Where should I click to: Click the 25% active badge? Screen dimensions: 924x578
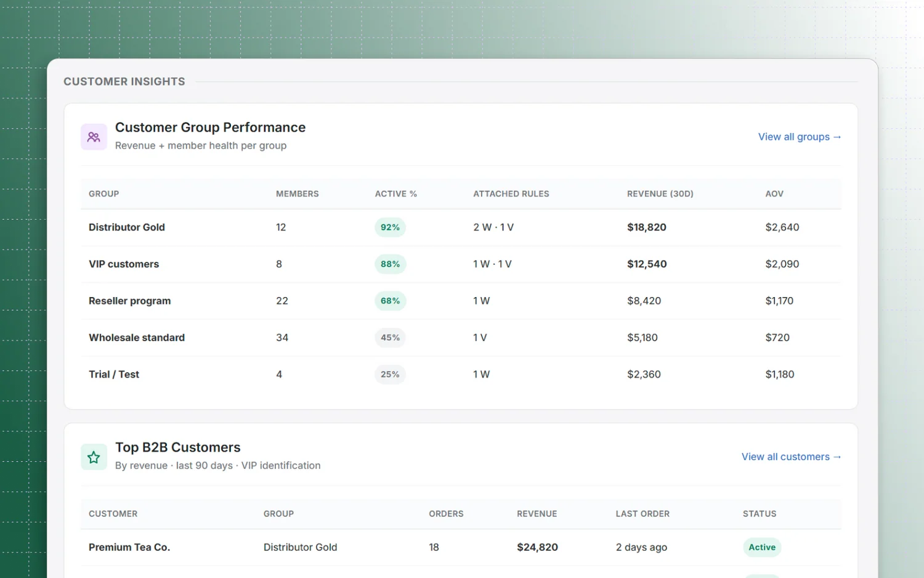coord(390,374)
